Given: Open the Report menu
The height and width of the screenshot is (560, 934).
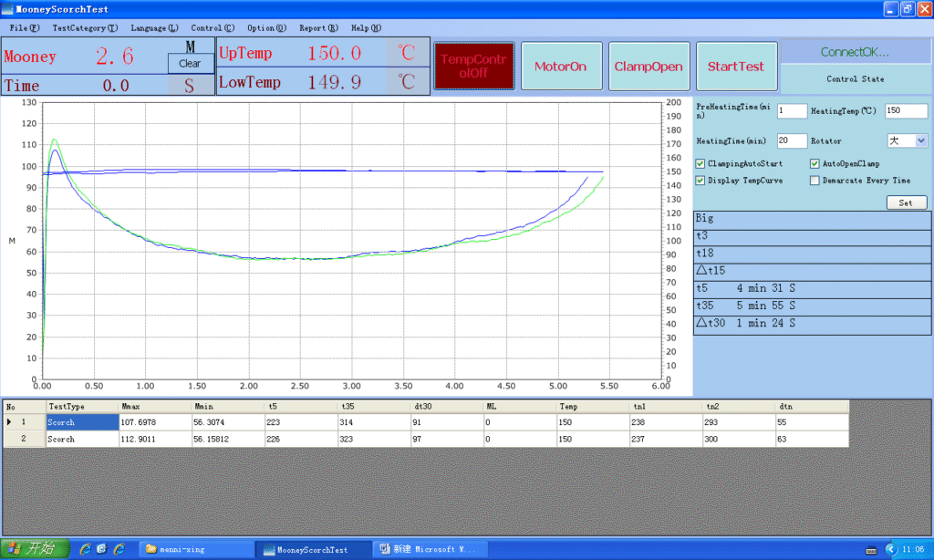Looking at the screenshot, I should [x=318, y=28].
